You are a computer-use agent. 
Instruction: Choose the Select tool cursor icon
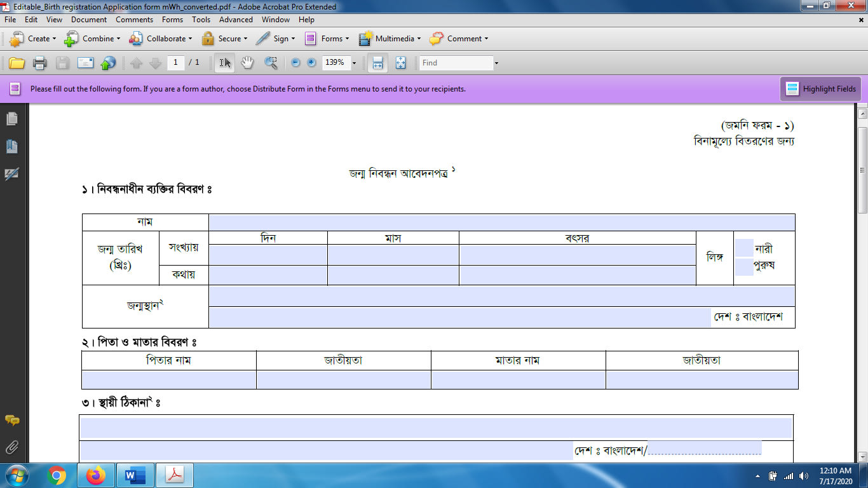(225, 63)
